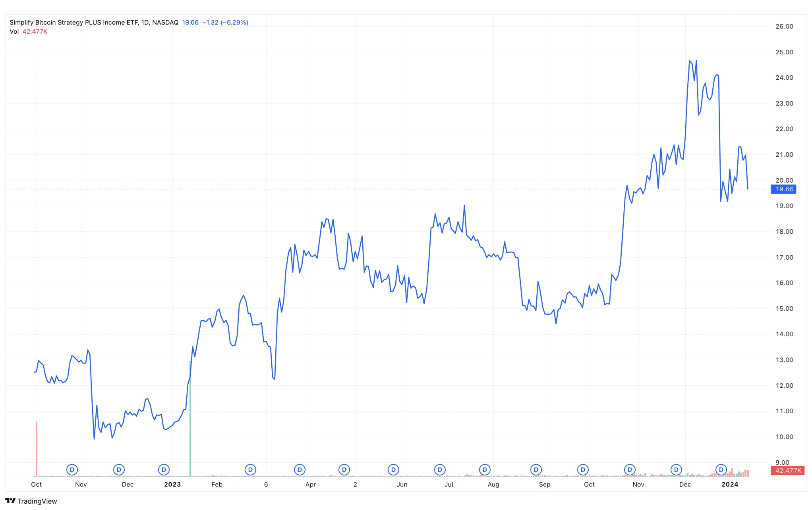Image resolution: width=812 pixels, height=510 pixels.
Task: Click the dividend marker above the 6 date label
Action: click(250, 470)
